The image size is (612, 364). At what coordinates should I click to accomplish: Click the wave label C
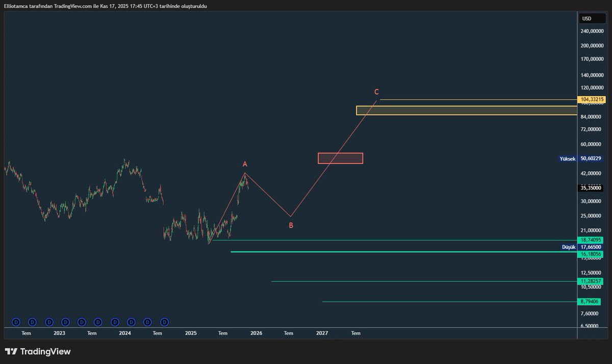point(376,92)
